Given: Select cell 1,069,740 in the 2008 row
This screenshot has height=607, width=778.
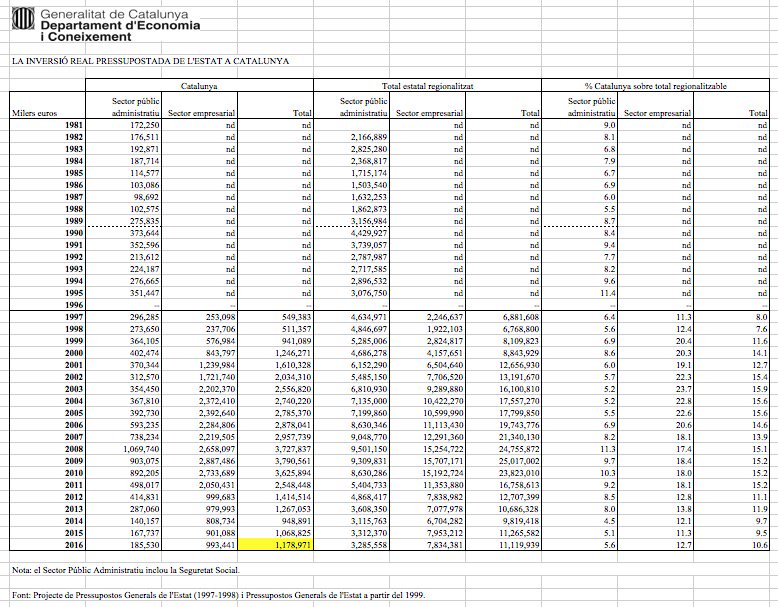Looking at the screenshot, I should pyautogui.click(x=141, y=449).
